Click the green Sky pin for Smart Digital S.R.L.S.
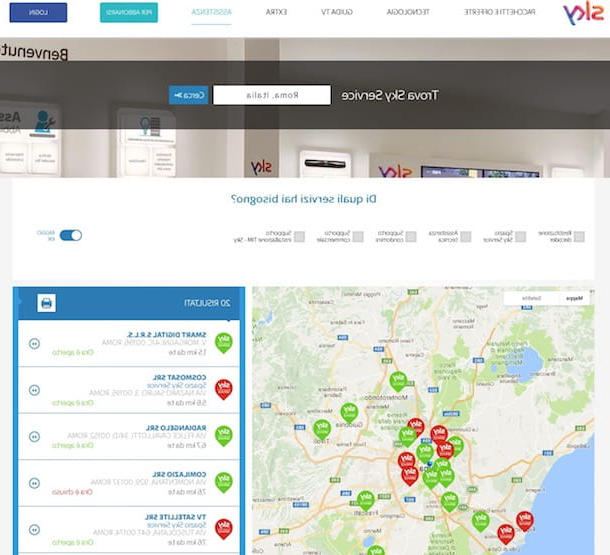The height and width of the screenshot is (555, 610). click(x=224, y=343)
